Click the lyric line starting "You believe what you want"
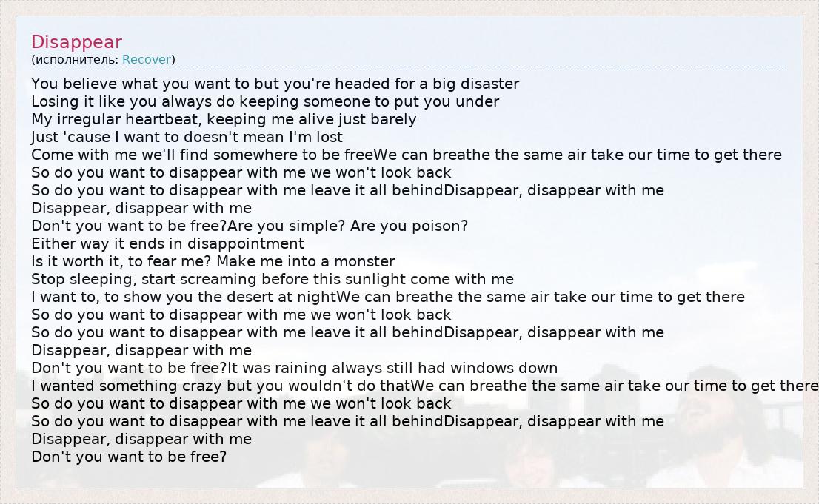The height and width of the screenshot is (504, 819). (x=275, y=84)
